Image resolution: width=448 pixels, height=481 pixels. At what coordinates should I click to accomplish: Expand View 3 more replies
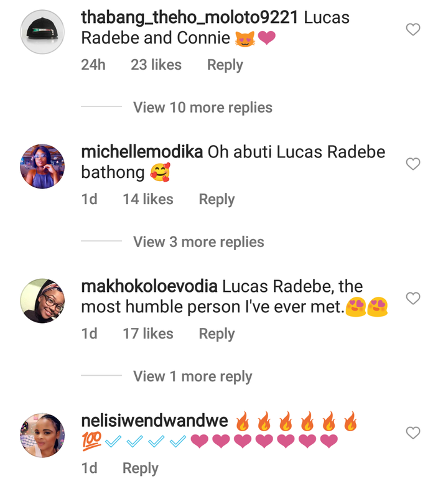click(198, 241)
